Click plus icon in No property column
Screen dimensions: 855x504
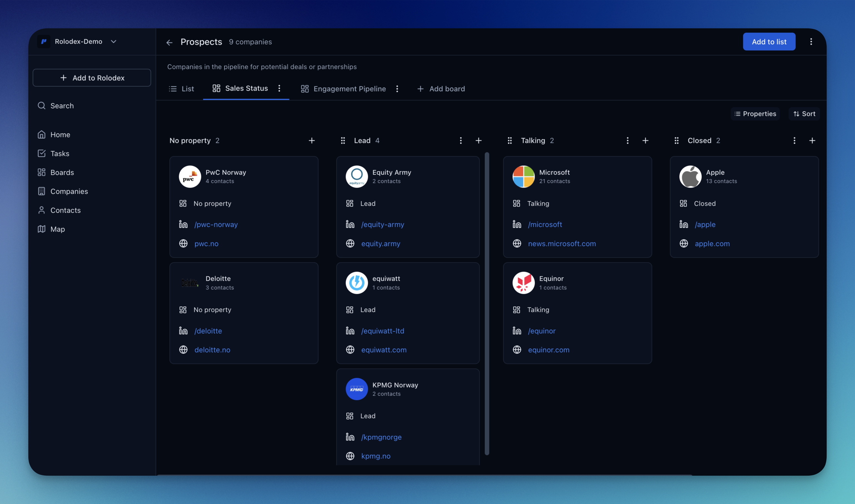(311, 141)
